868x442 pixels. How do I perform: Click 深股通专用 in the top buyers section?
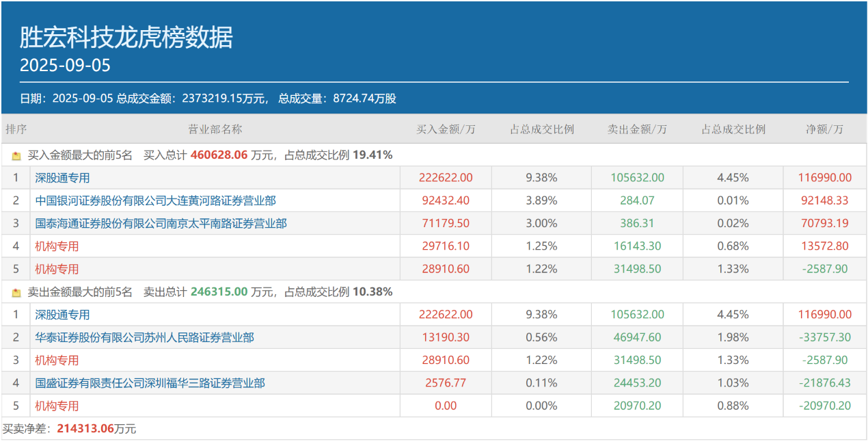[63, 178]
